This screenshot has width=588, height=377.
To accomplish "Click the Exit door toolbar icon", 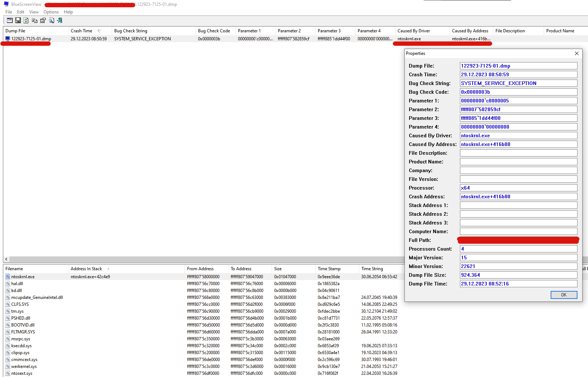I will [60, 21].
